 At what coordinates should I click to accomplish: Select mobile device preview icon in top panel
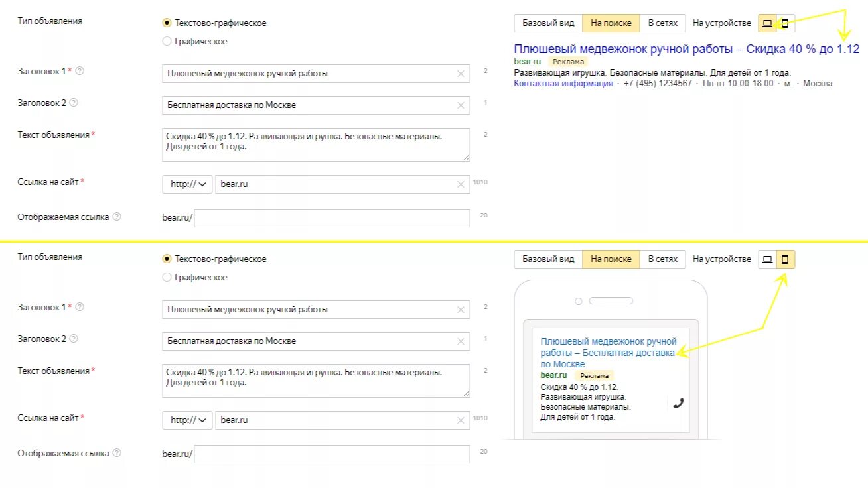[x=786, y=23]
